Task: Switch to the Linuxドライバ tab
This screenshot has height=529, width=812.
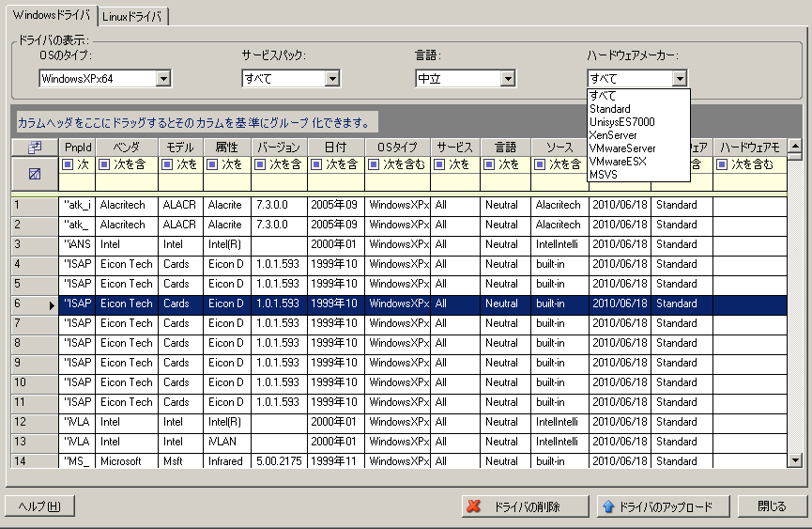Action: [x=132, y=17]
